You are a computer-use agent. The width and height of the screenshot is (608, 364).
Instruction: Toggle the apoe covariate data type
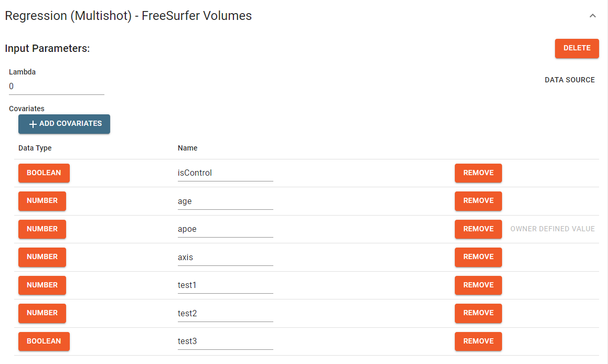(42, 229)
